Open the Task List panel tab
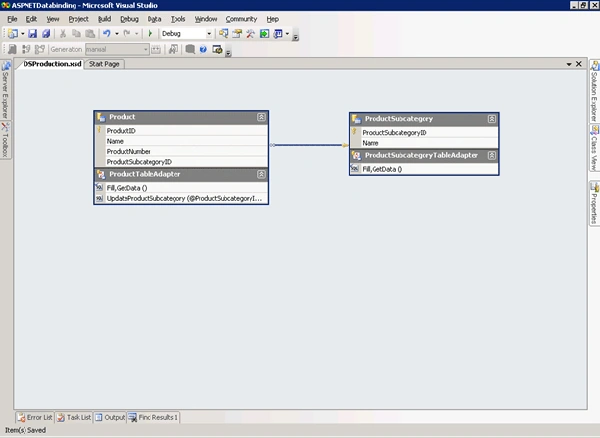 pos(74,417)
